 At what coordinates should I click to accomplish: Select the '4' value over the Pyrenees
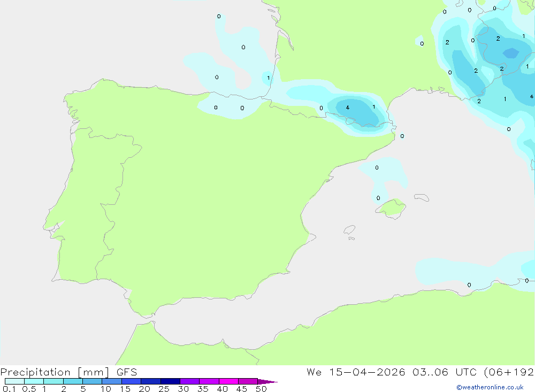(347, 107)
